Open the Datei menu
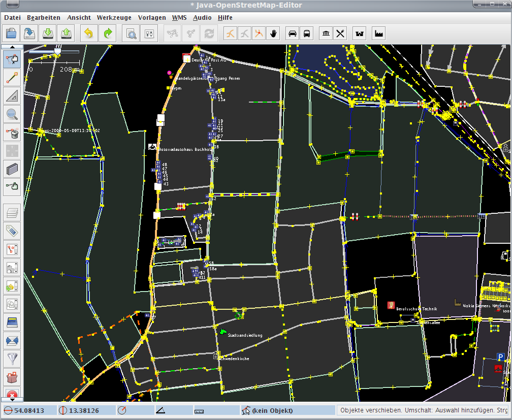This screenshot has height=420, width=512. (12, 17)
